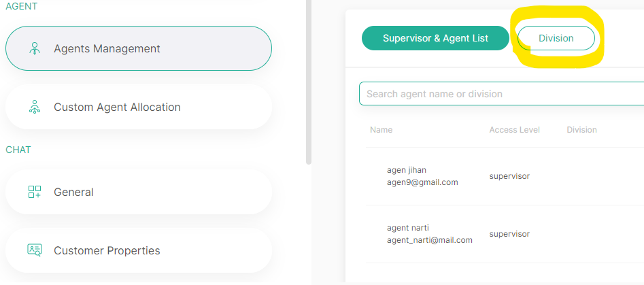Select the Customer Properties menu label
This screenshot has height=285, width=644.
[x=107, y=250]
